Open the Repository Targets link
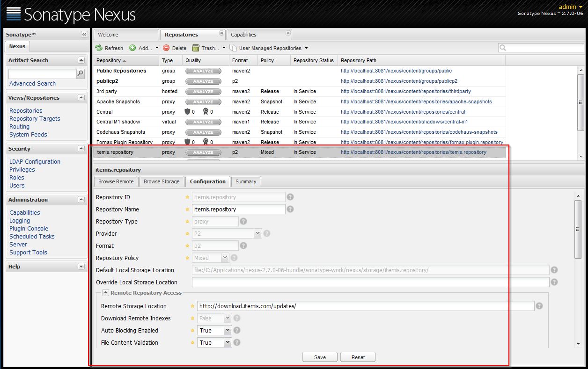Image resolution: width=588 pixels, height=369 pixels. [35, 118]
